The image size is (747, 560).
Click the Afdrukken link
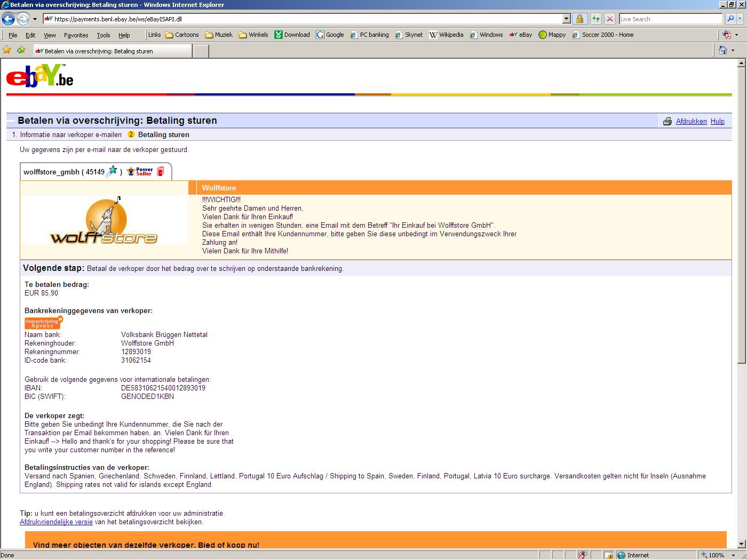coord(691,121)
